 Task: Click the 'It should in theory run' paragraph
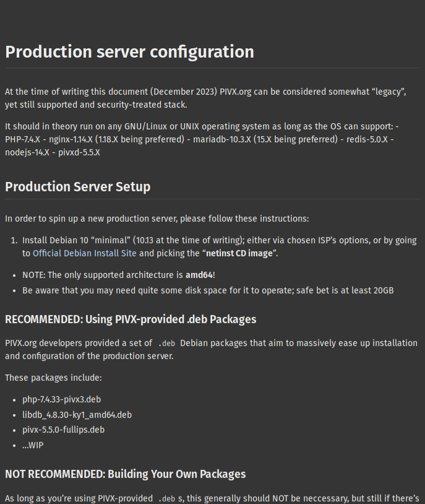[x=202, y=139]
